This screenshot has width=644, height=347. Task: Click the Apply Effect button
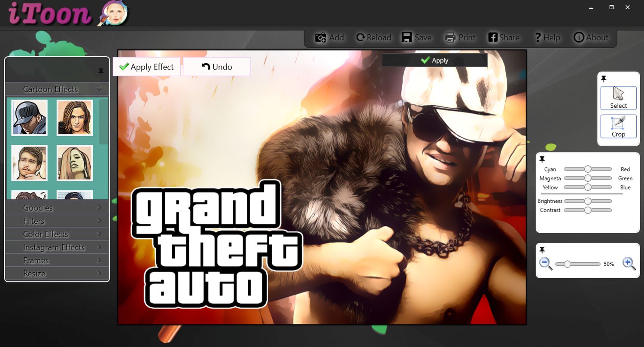tap(146, 67)
